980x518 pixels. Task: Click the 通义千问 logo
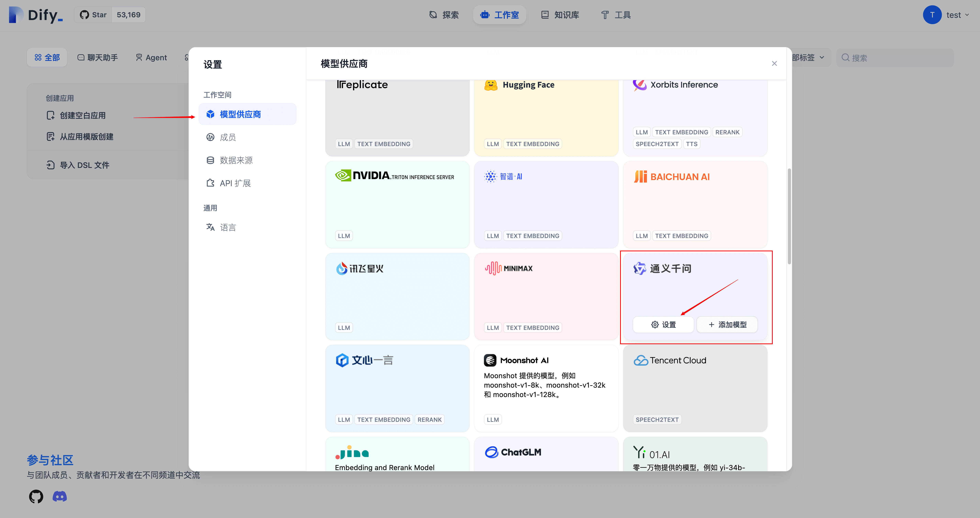click(662, 268)
